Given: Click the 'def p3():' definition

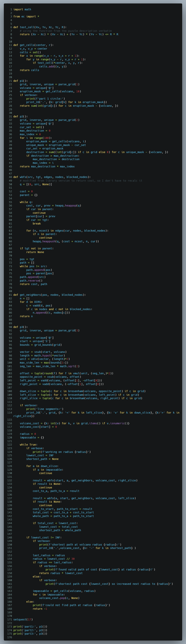Looking at the screenshot, I should coord(21,327).
